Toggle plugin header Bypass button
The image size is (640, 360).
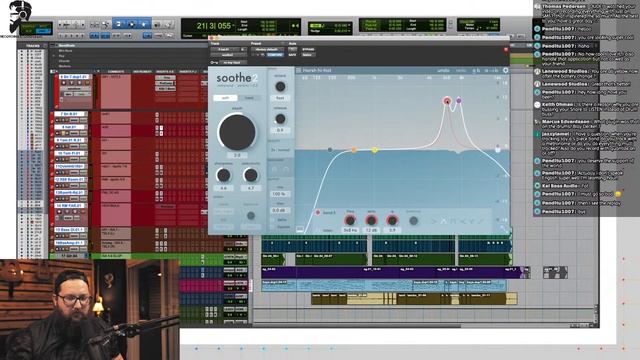click(308, 49)
